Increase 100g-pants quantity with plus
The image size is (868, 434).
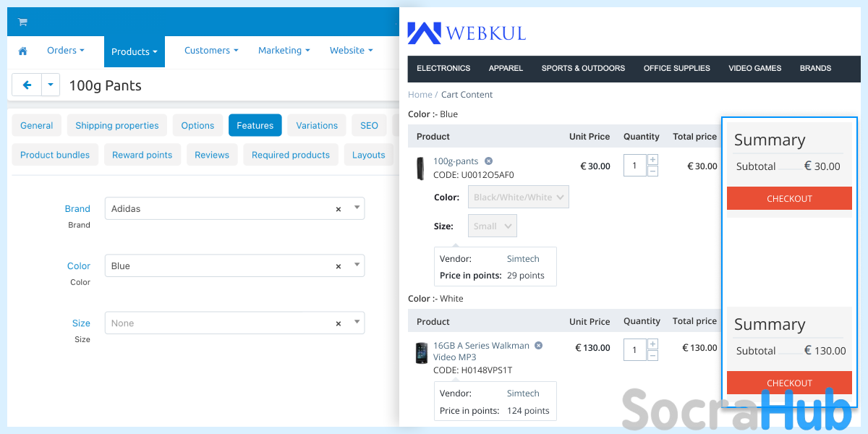coord(652,160)
